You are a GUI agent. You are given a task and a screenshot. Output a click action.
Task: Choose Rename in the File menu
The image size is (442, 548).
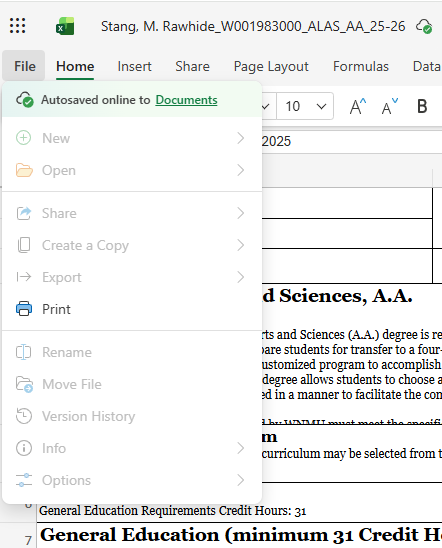pyautogui.click(x=132, y=352)
